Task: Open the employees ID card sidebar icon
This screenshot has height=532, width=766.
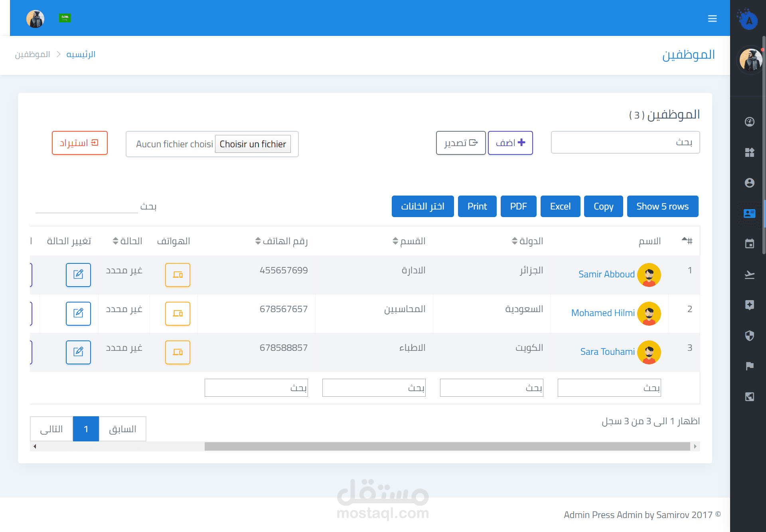Action: click(x=749, y=214)
